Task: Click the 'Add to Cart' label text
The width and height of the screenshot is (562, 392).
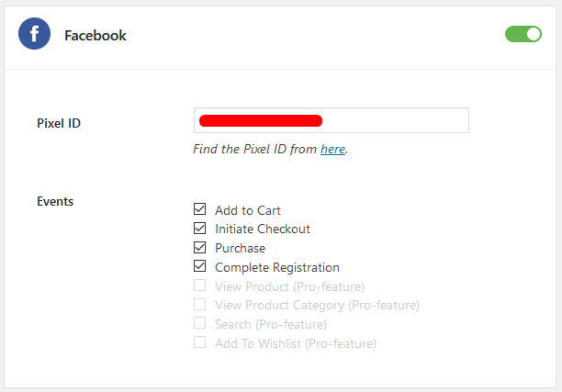Action: [248, 210]
